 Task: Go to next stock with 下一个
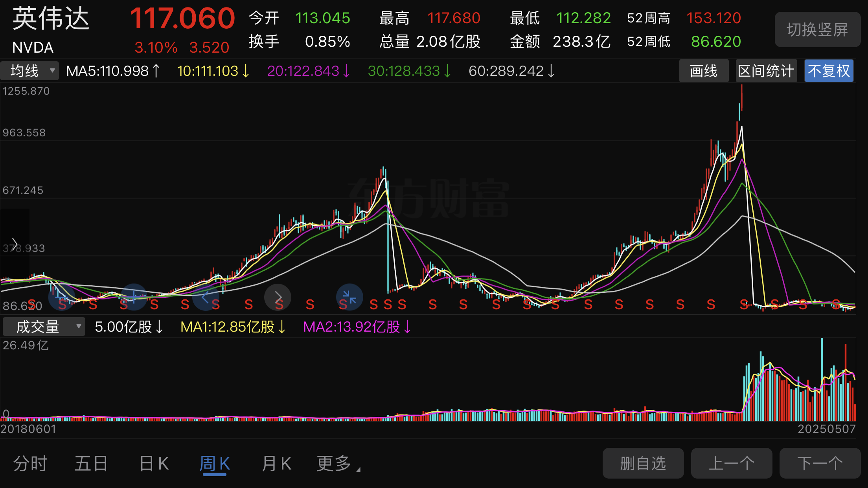820,463
